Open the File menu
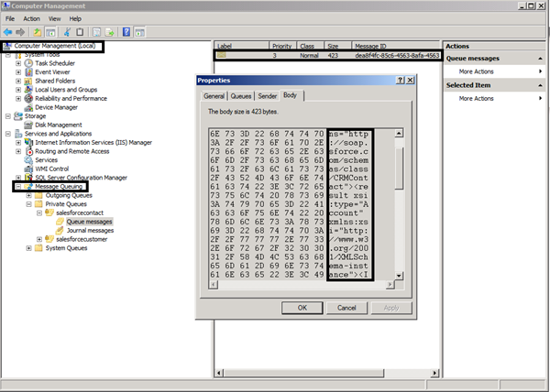 tap(10, 19)
